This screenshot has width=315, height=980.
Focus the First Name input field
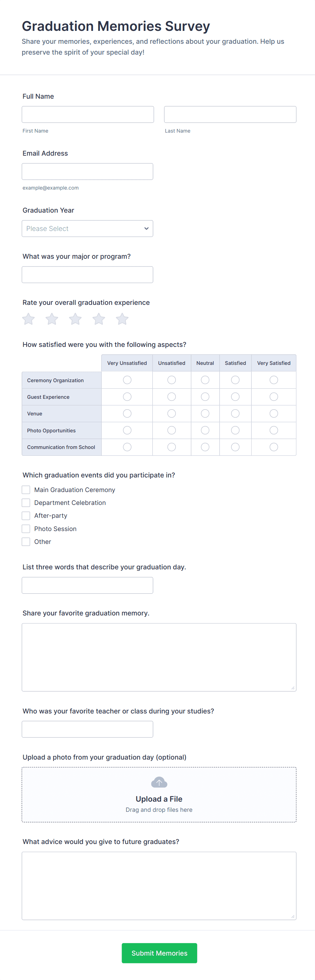coord(88,115)
